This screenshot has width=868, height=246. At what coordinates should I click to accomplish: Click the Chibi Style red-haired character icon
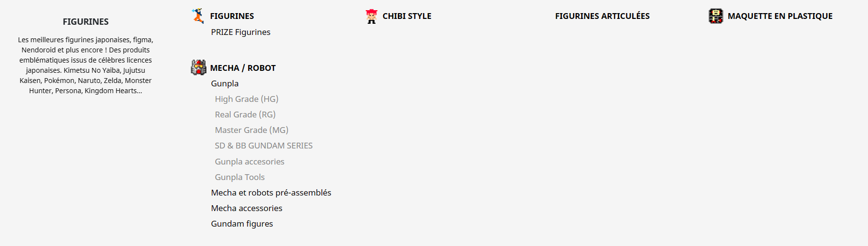(x=372, y=16)
